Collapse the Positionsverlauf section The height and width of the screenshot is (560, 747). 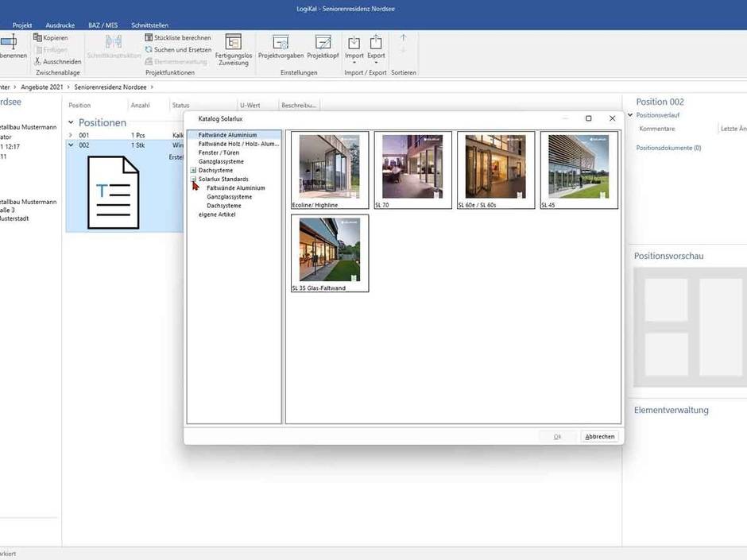[630, 115]
